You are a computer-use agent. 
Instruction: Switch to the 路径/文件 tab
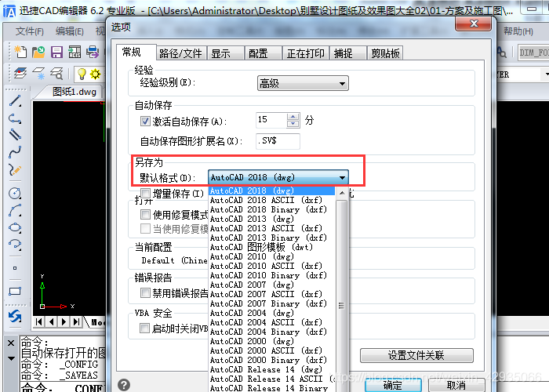point(180,53)
